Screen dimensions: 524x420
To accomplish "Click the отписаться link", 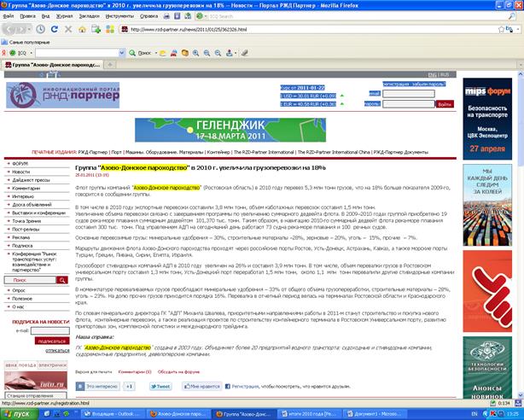I will tap(57, 351).
